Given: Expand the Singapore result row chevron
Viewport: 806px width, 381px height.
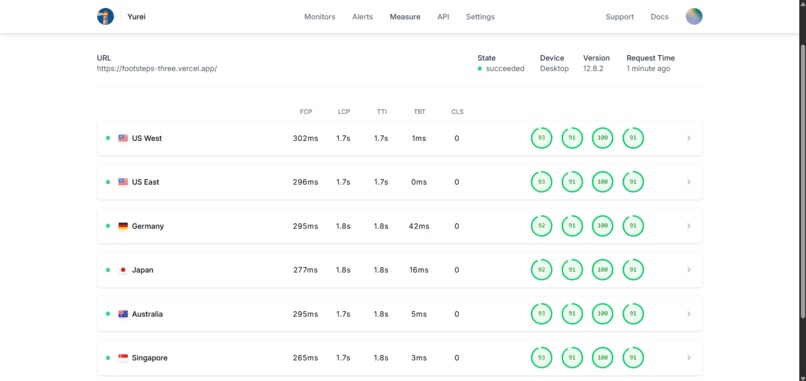Looking at the screenshot, I should (x=689, y=358).
